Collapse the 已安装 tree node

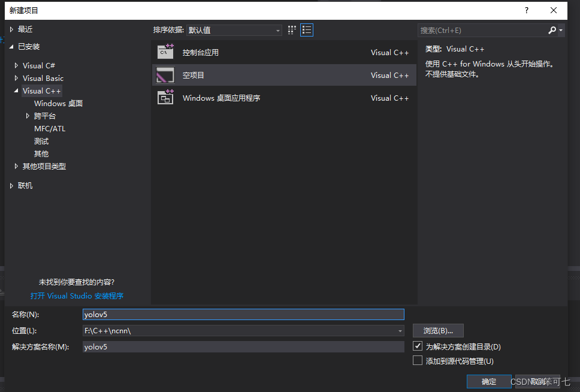point(11,47)
